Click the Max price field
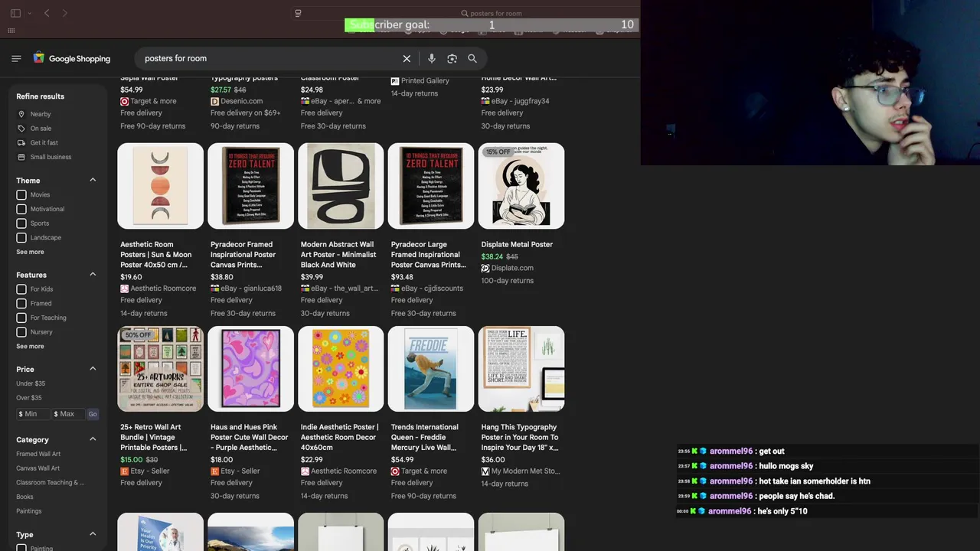This screenshot has height=551, width=980. point(67,414)
